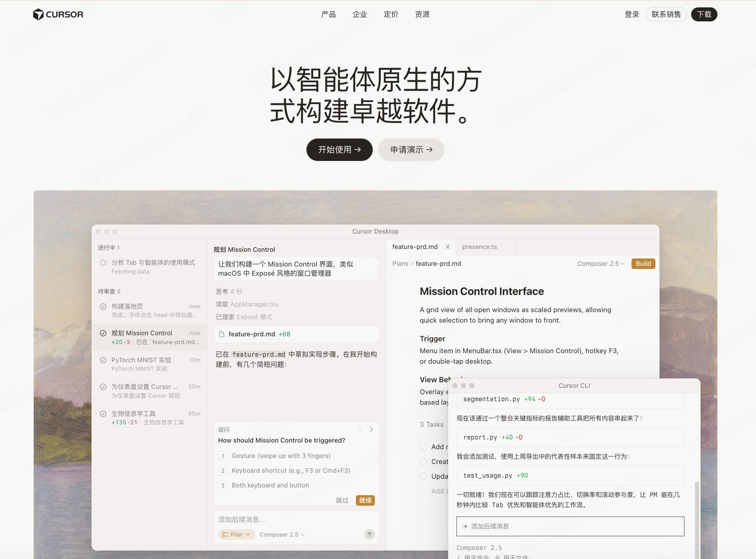Open the Composer 2.5 dropdown beside Build
Image resolution: width=756 pixels, height=559 pixels.
pos(601,264)
